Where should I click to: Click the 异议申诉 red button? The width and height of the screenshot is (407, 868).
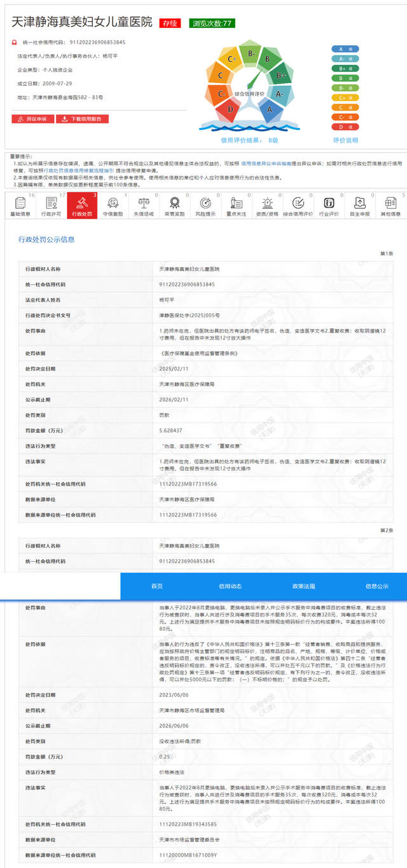[32, 119]
